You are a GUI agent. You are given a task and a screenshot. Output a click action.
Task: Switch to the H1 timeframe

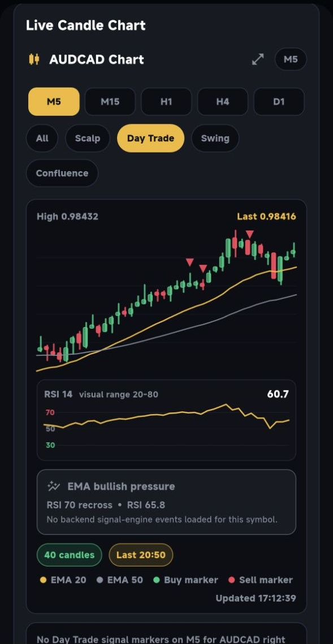click(x=166, y=102)
